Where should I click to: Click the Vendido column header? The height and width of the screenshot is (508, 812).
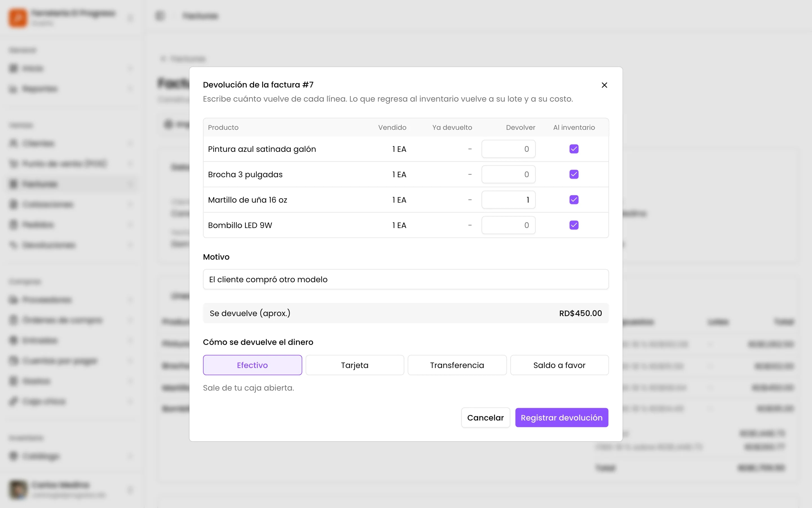pos(392,127)
